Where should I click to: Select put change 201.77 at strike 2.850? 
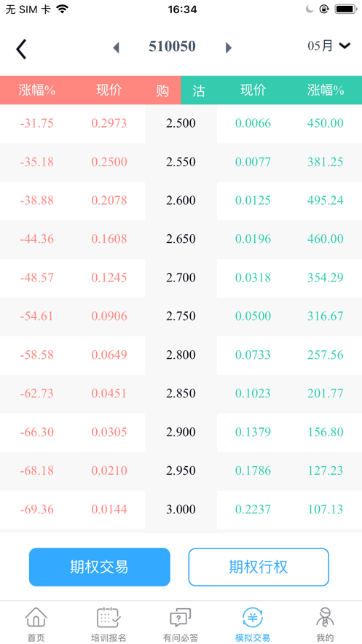coord(326,393)
